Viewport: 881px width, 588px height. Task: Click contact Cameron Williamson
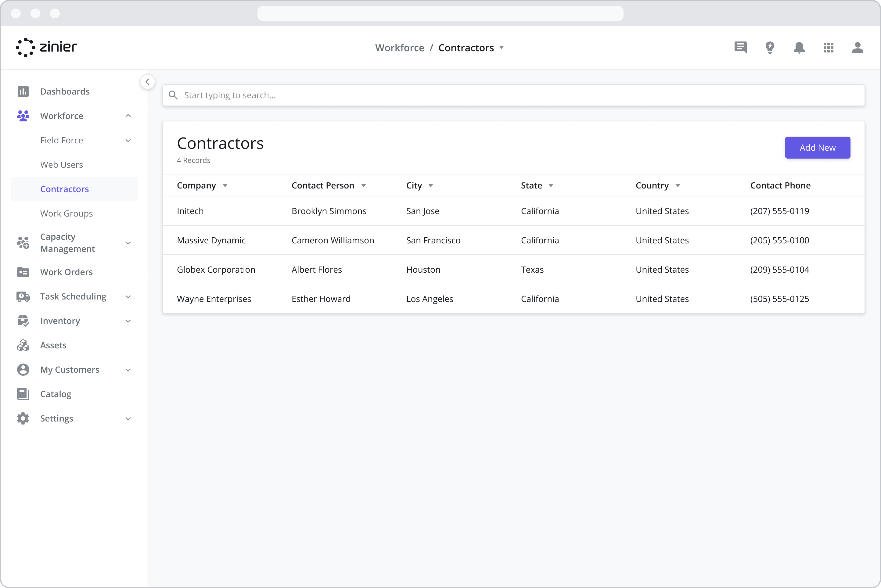[x=333, y=240]
